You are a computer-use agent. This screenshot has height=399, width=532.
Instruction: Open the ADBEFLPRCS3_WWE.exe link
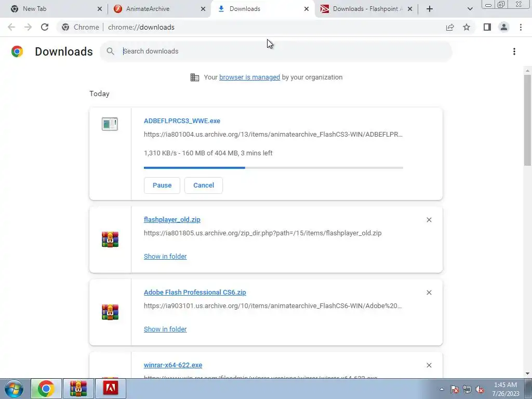click(182, 121)
